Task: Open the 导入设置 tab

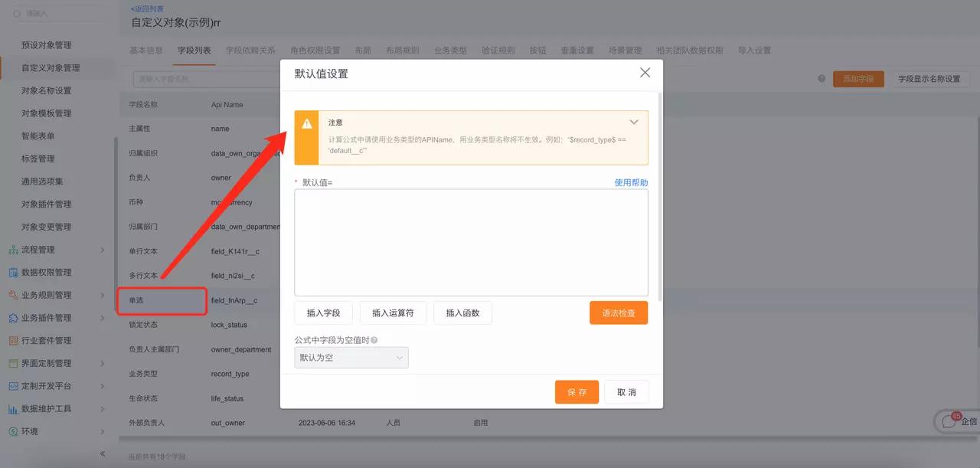Action: tap(754, 51)
